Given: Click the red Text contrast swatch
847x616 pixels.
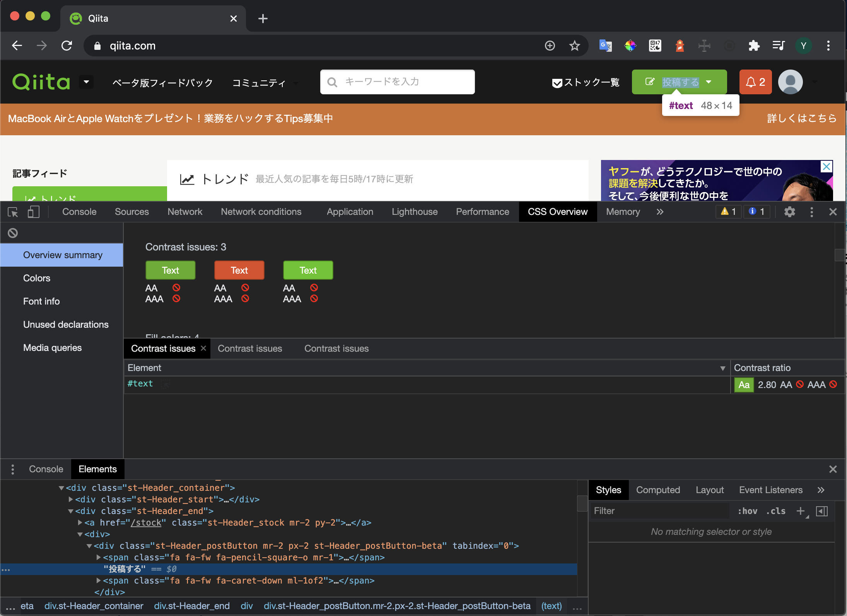Looking at the screenshot, I should point(239,270).
